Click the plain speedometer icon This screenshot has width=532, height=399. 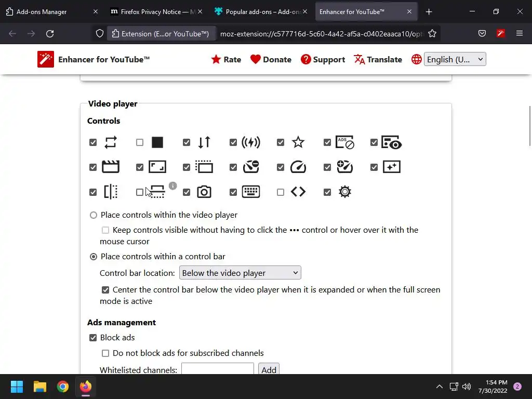(x=298, y=167)
